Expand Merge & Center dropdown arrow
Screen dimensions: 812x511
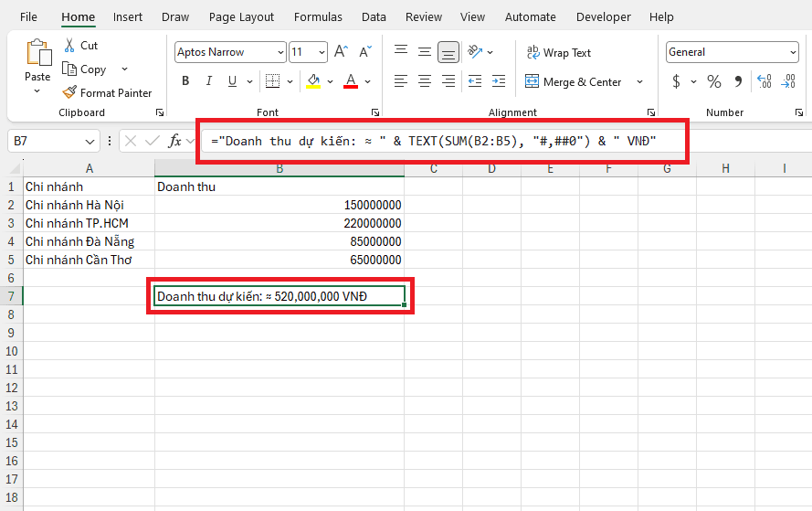(639, 82)
